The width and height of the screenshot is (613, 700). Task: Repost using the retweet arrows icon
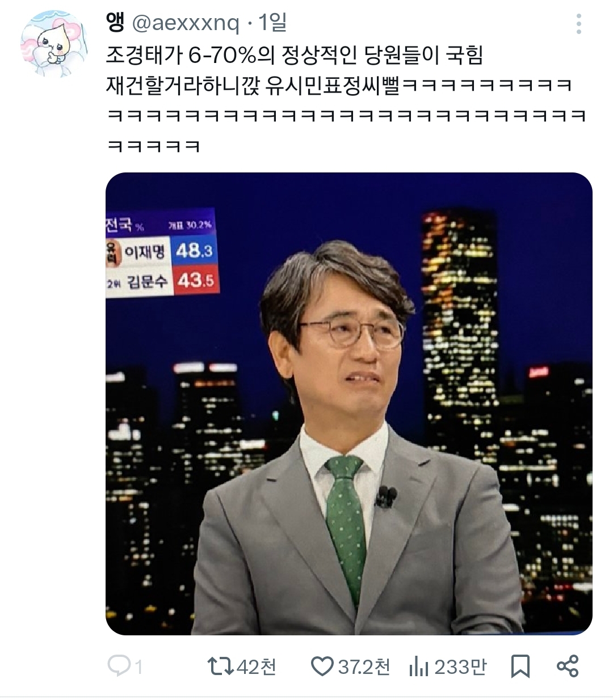coord(221,666)
